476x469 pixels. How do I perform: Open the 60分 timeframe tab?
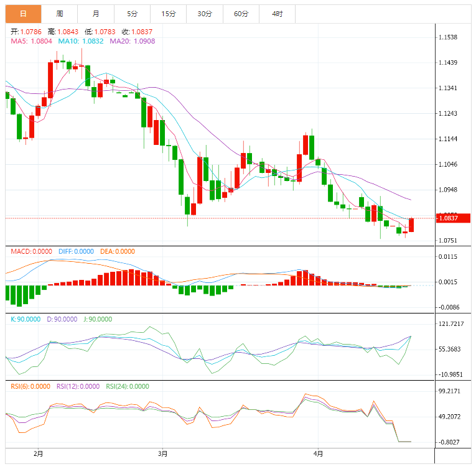tap(241, 14)
